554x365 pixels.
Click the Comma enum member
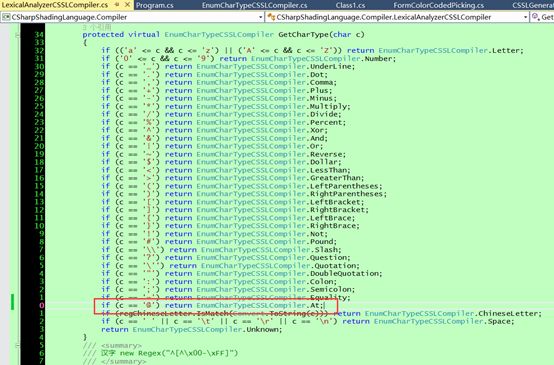tap(322, 82)
